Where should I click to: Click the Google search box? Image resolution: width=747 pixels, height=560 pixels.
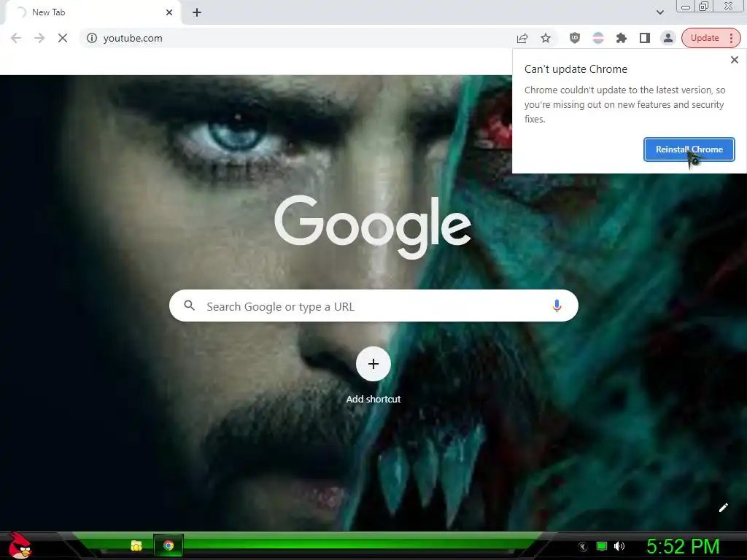373,306
